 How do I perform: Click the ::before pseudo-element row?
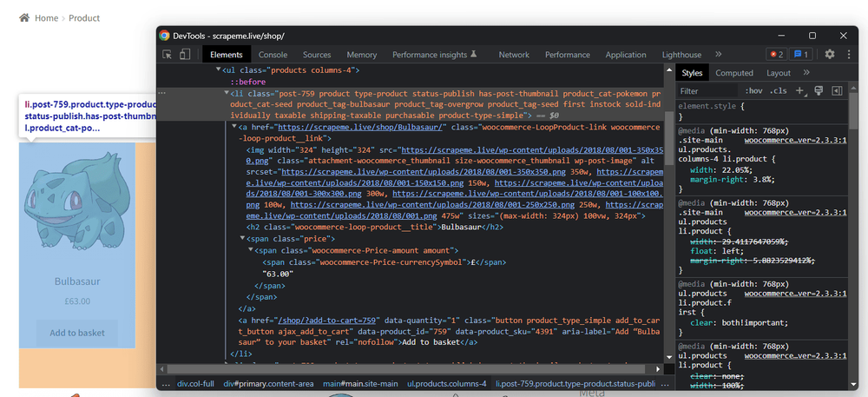[248, 82]
